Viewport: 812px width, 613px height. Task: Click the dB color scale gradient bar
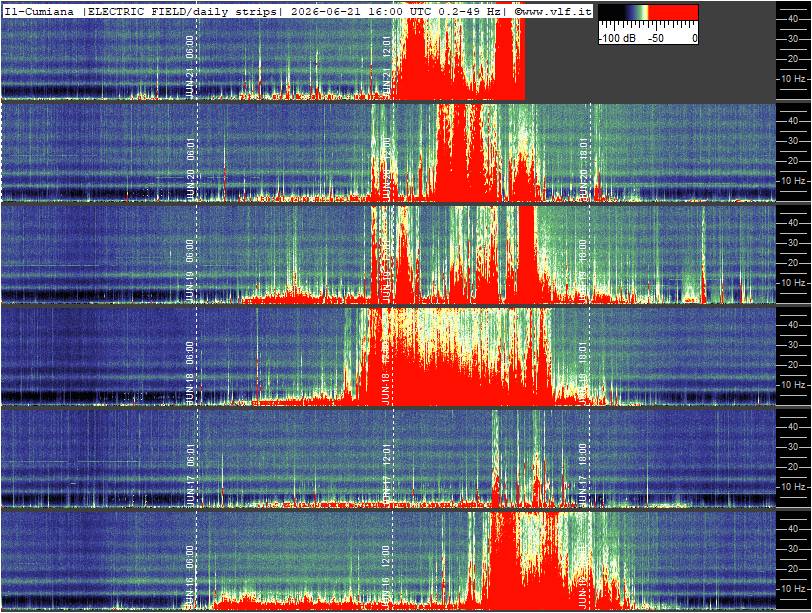[648, 12]
